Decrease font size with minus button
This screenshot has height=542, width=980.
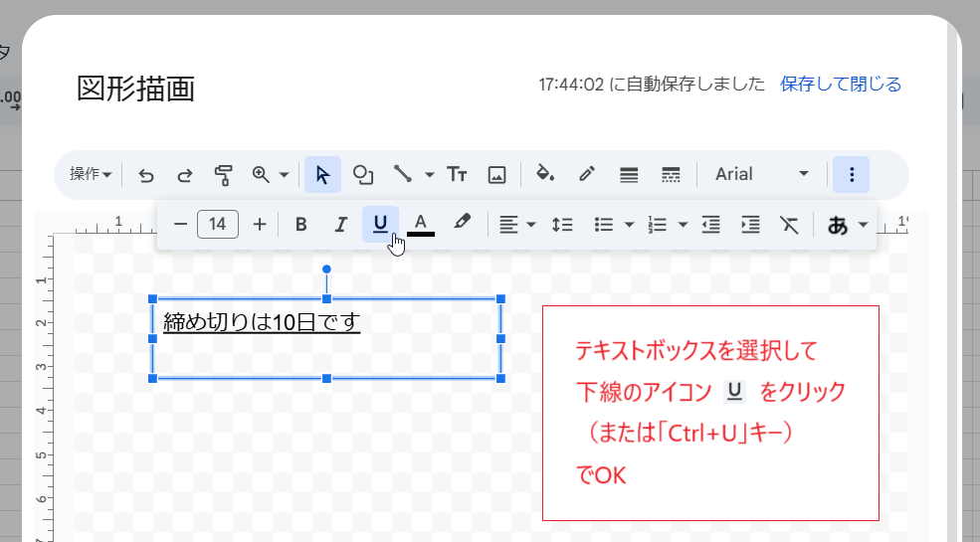181,224
